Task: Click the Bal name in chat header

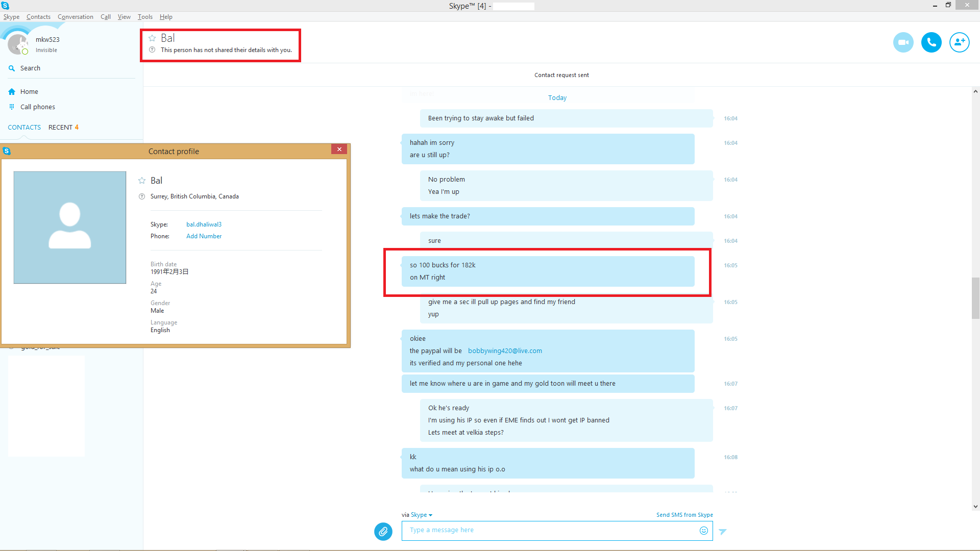Action: [167, 38]
